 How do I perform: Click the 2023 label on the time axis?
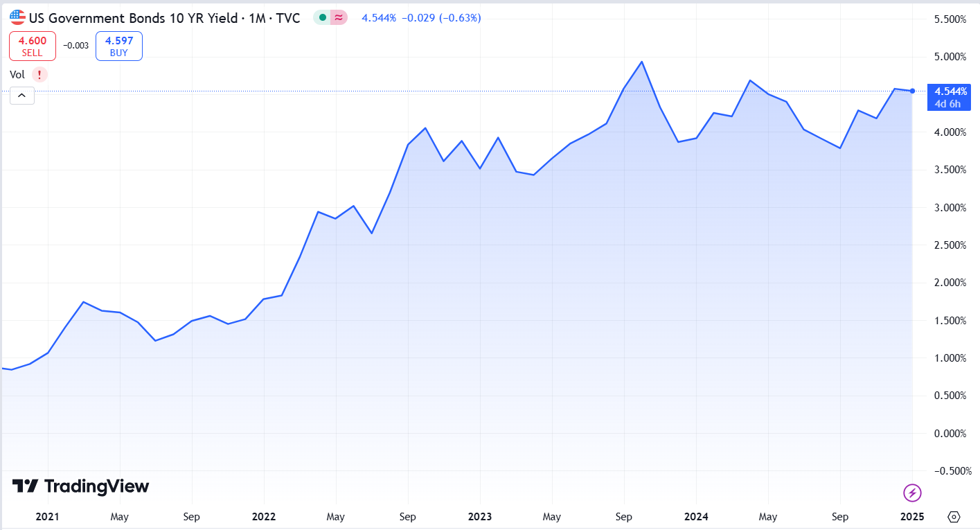[480, 517]
